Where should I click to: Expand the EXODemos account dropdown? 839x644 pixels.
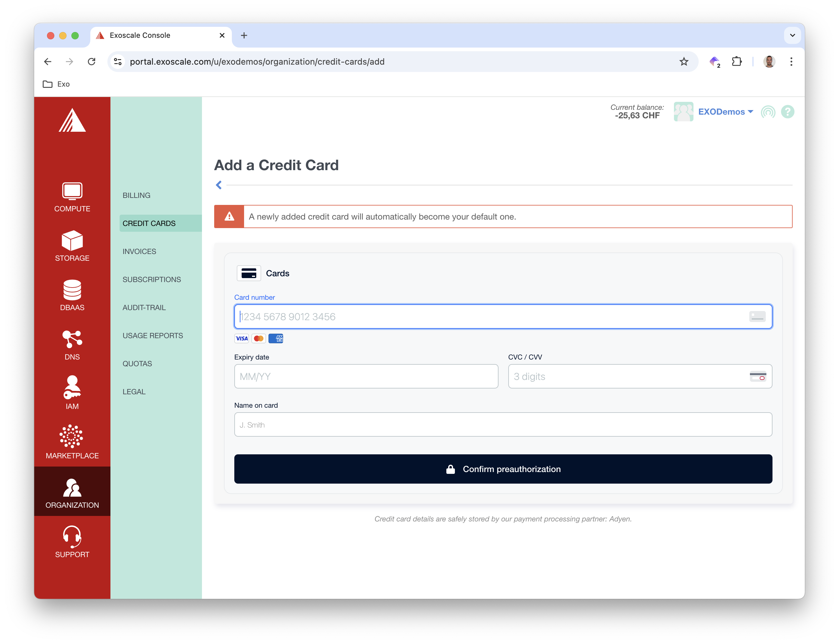coord(725,112)
